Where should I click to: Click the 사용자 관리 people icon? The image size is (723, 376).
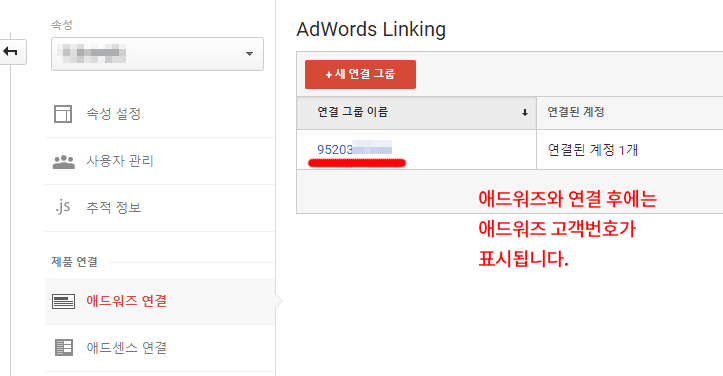(x=64, y=161)
